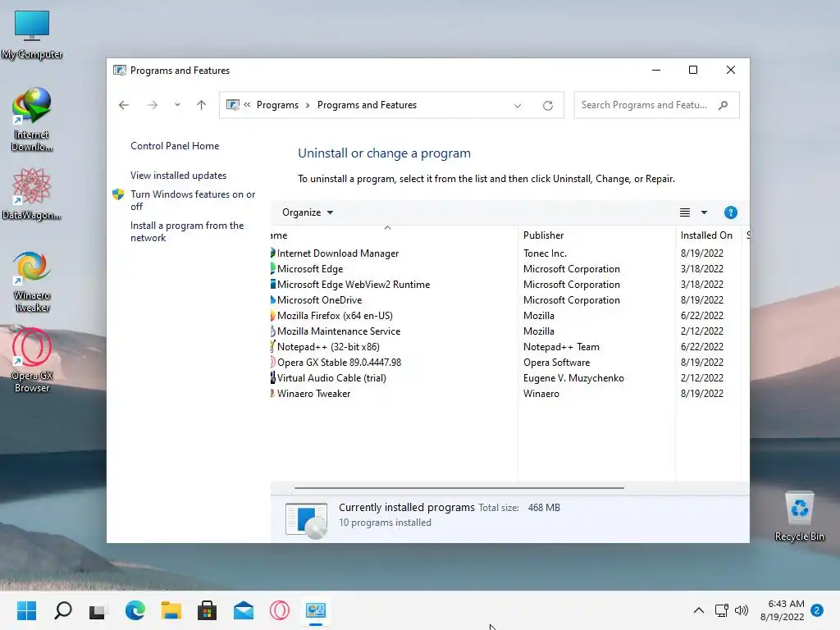840x630 pixels.
Task: Launch Opera GX from taskbar
Action: coord(280,610)
